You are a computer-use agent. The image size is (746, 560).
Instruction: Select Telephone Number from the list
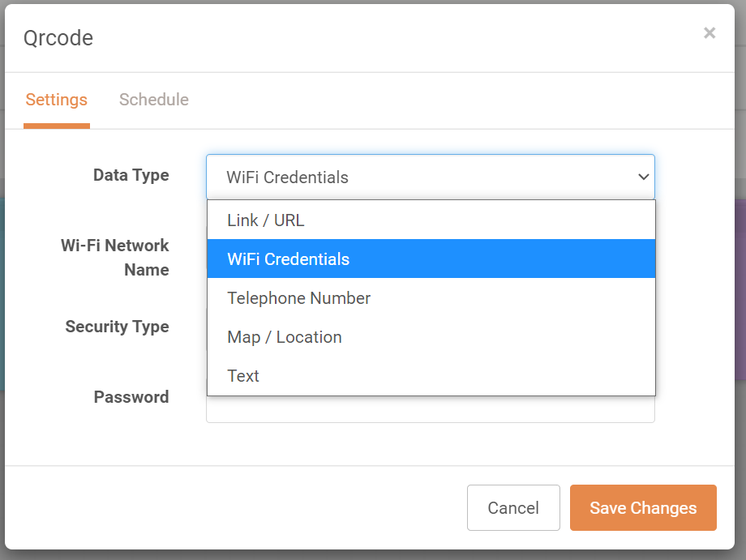coord(431,298)
